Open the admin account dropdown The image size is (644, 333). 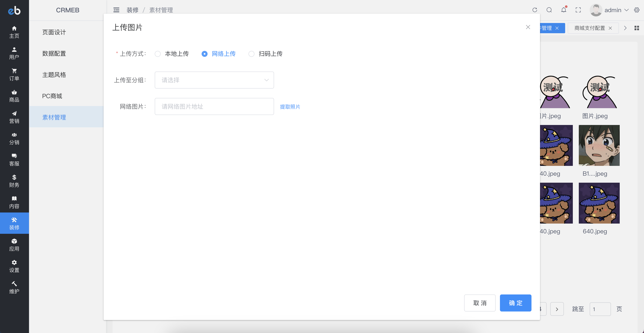(x=613, y=10)
